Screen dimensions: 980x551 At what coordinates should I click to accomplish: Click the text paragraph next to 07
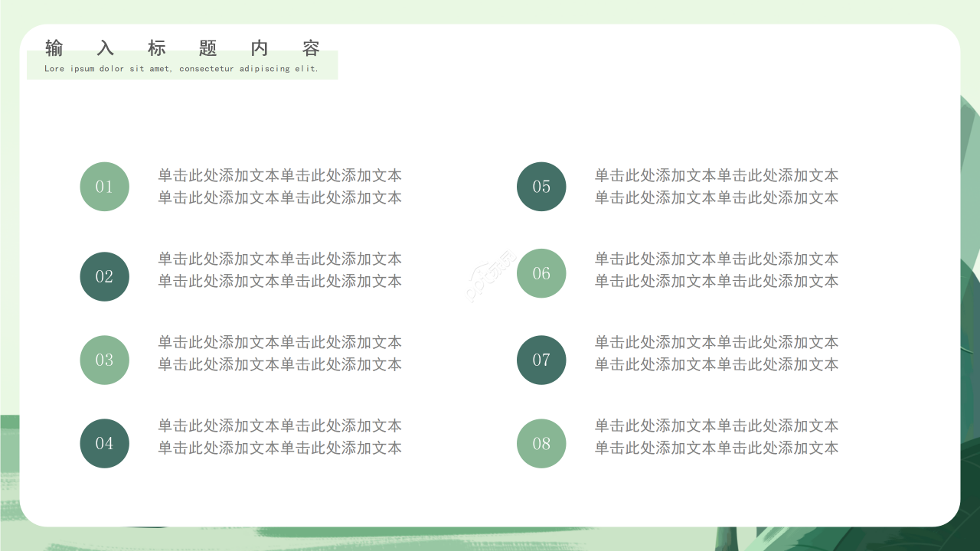pyautogui.click(x=717, y=354)
